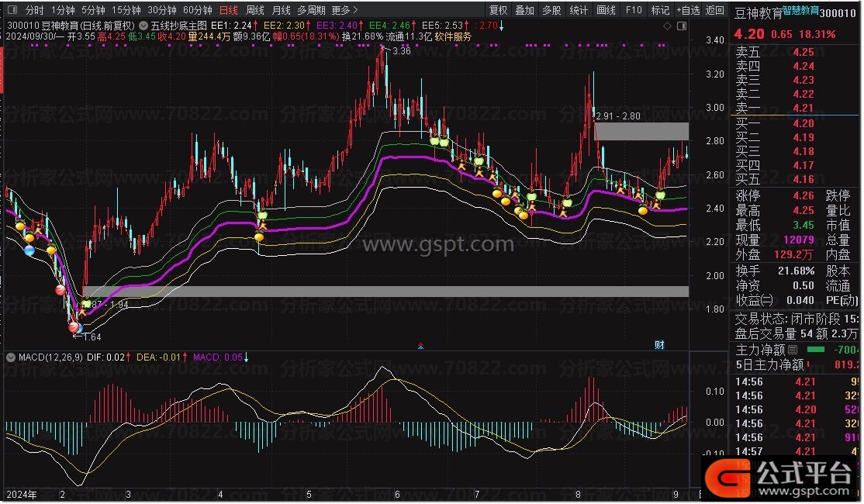Open the 多股 multi-stock view
This screenshot has width=864, height=504.
click(x=551, y=10)
